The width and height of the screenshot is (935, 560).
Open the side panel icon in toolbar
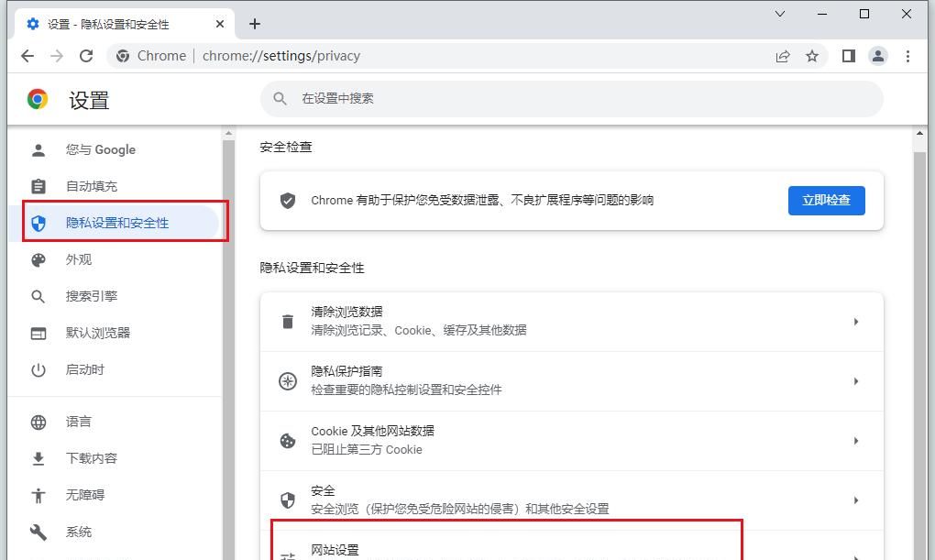848,56
